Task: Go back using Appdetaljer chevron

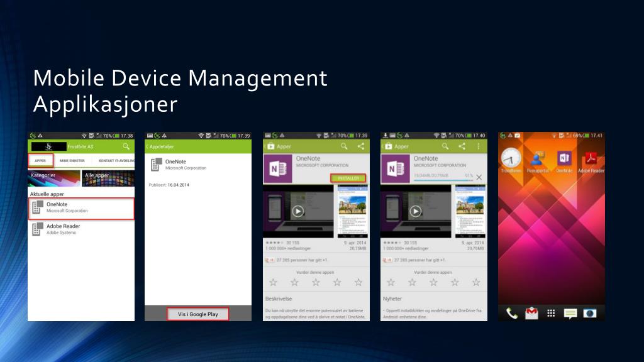Action: pyautogui.click(x=147, y=146)
